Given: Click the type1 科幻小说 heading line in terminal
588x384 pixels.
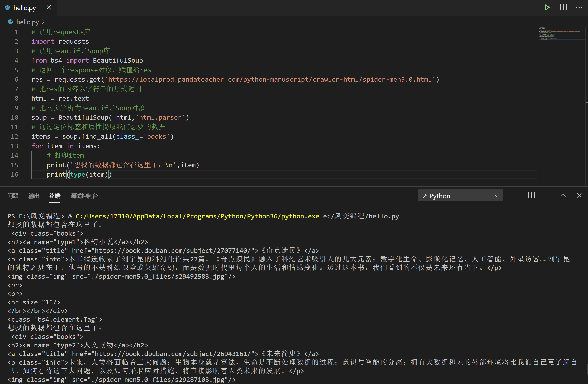Looking at the screenshot, I should point(78,242).
